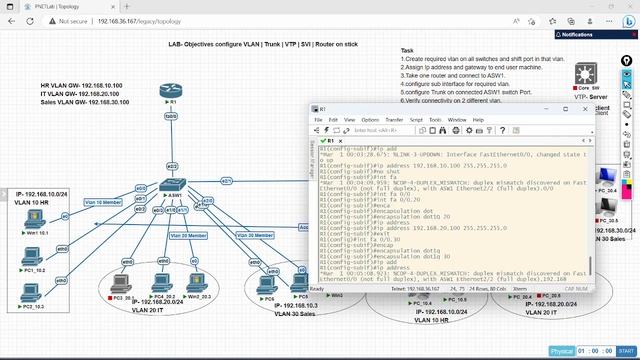The height and width of the screenshot is (360, 640).
Task: Click the START timer button
Action: pos(626,351)
